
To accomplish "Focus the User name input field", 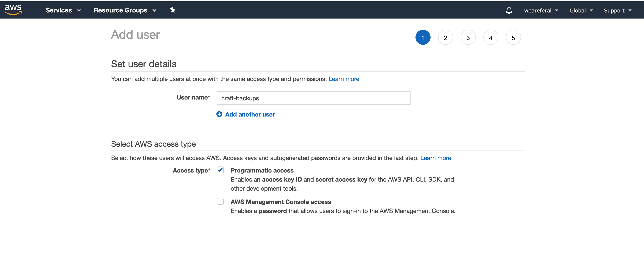I will (313, 98).
